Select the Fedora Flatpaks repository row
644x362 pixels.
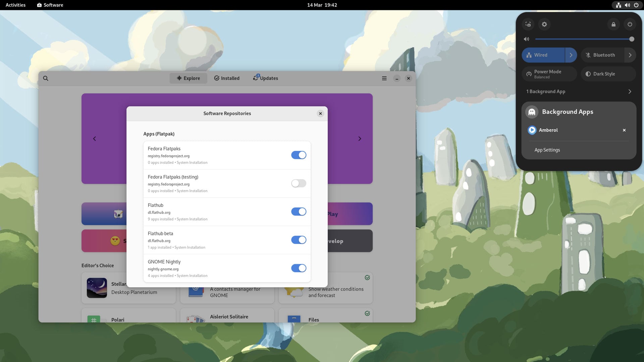(x=227, y=155)
